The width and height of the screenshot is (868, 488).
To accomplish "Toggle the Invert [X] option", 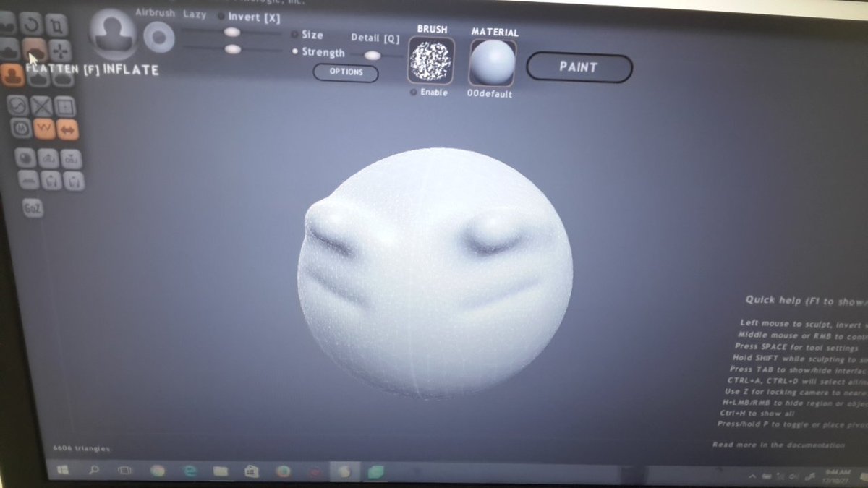I will 249,17.
